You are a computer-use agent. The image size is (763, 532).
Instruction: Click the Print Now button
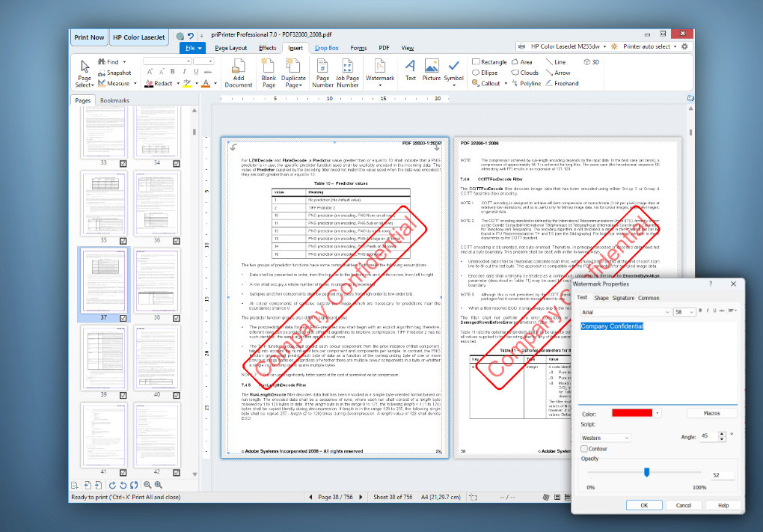[89, 37]
